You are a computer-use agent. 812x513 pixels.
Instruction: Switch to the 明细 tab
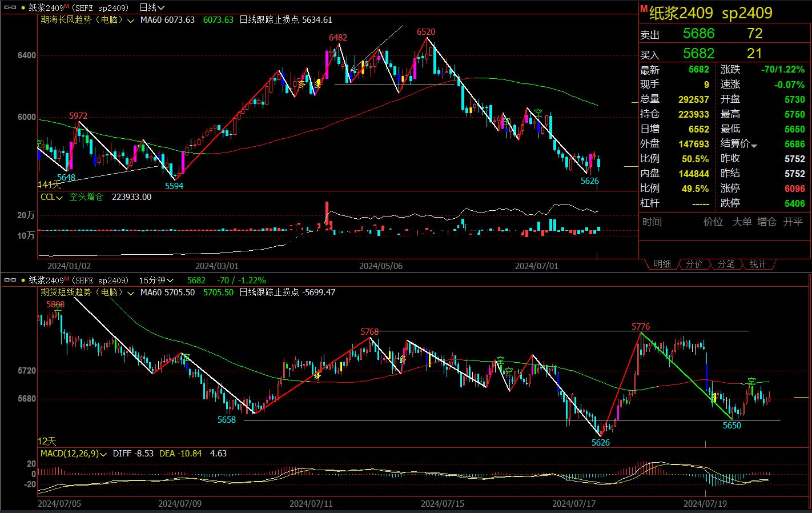click(x=662, y=264)
